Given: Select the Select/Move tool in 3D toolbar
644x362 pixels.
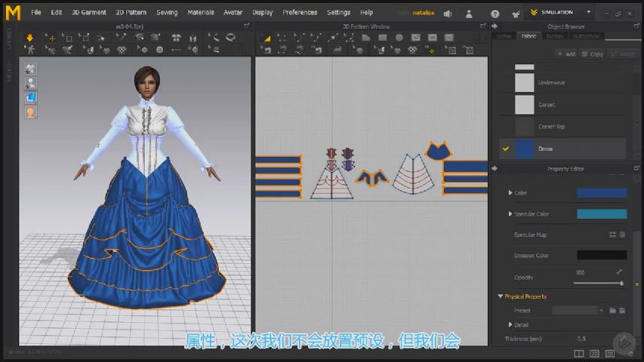Looking at the screenshot, I should (x=51, y=38).
